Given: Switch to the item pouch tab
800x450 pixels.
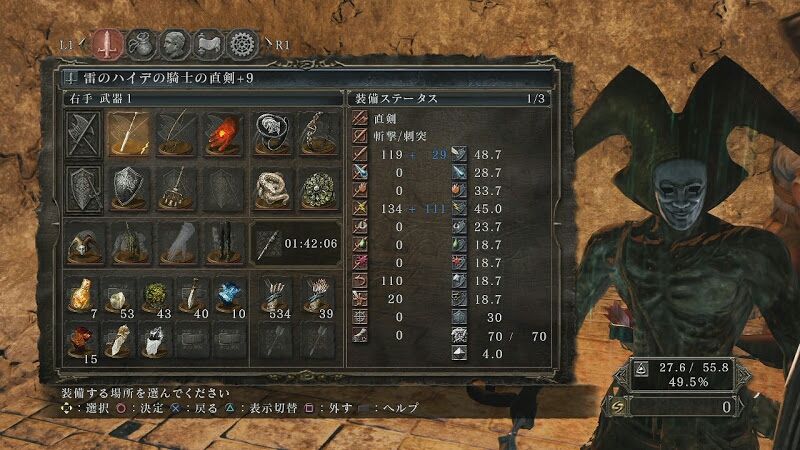Looking at the screenshot, I should coord(141,44).
